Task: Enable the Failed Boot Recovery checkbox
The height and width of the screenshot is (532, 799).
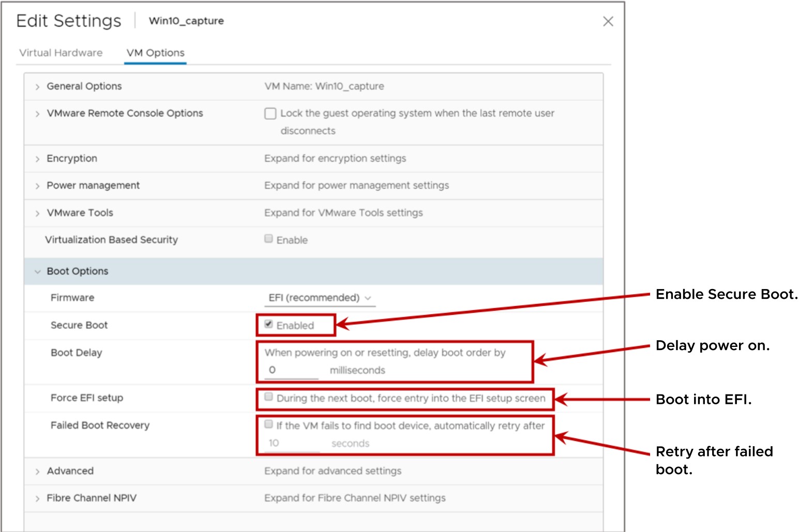Action: pyautogui.click(x=268, y=424)
